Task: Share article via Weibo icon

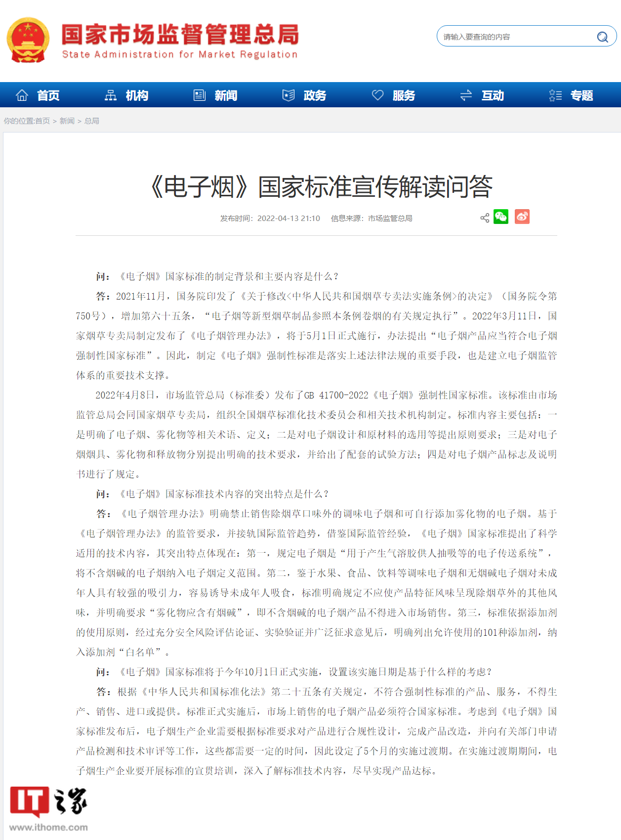Action: click(522, 217)
